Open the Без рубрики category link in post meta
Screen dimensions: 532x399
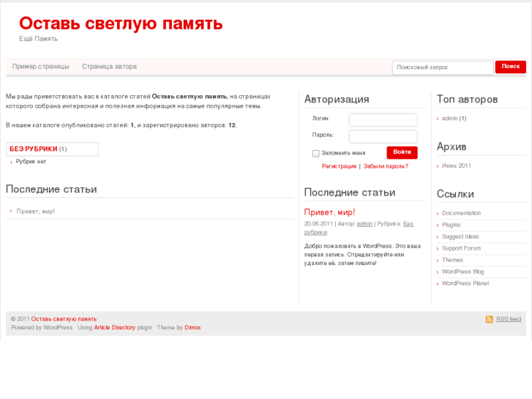pyautogui.click(x=359, y=228)
